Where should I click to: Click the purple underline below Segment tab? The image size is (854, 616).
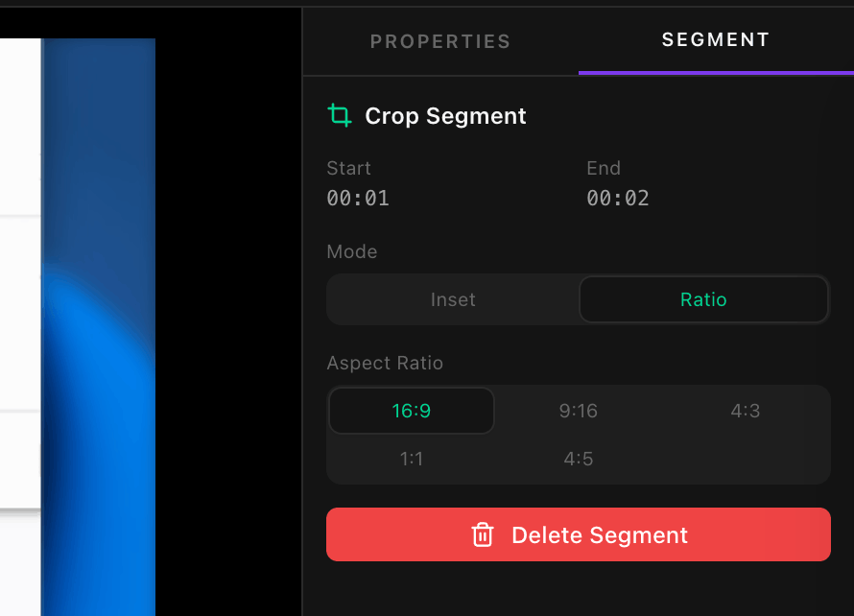pos(715,70)
